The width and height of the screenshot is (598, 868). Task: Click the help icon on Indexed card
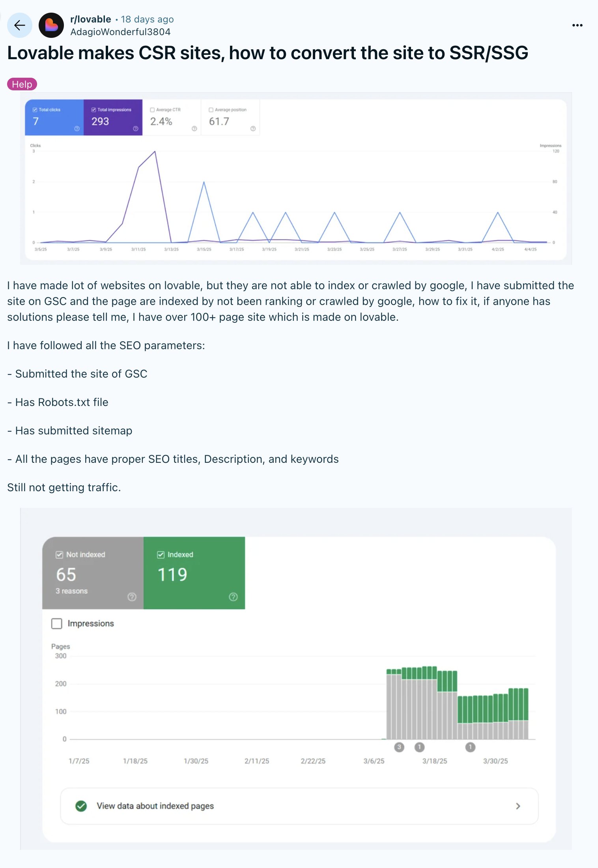pos(234,597)
